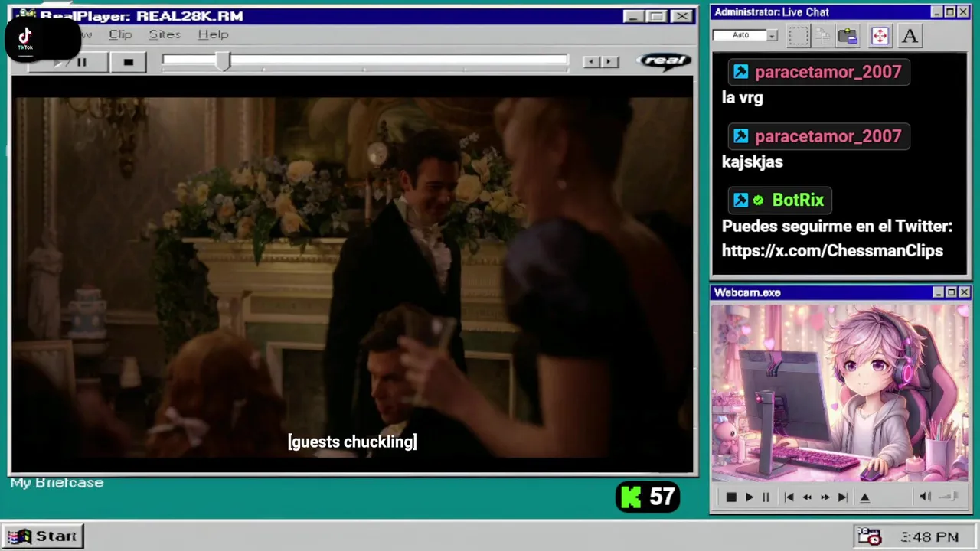Click the left arrow button beside real logo
This screenshot has height=551, width=980.
[x=592, y=62]
